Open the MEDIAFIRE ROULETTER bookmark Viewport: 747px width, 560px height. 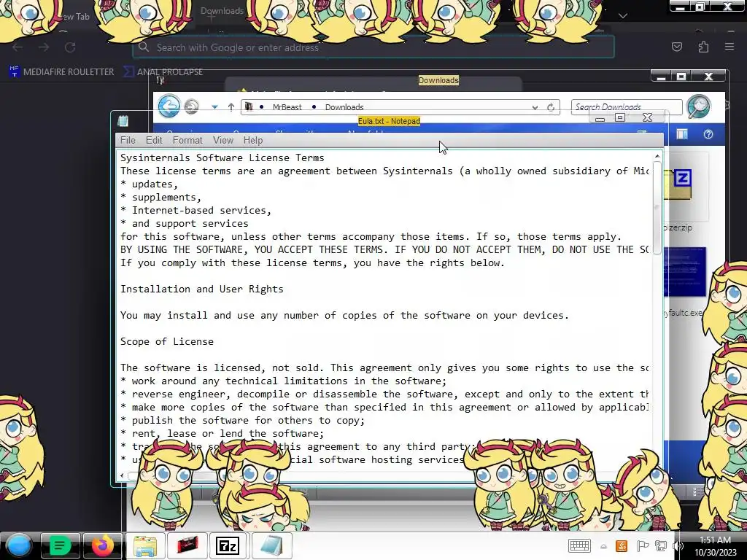[62, 72]
